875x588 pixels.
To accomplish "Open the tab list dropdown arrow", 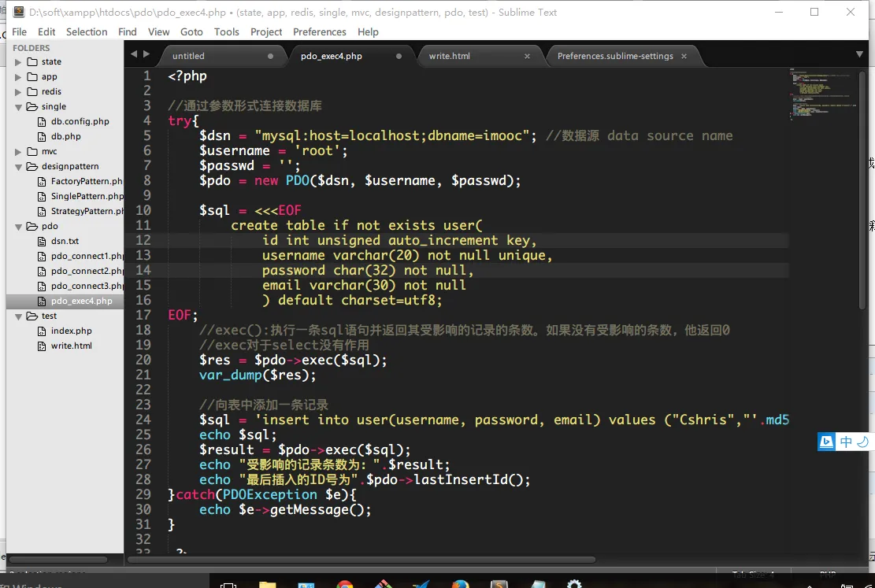I will (x=859, y=54).
